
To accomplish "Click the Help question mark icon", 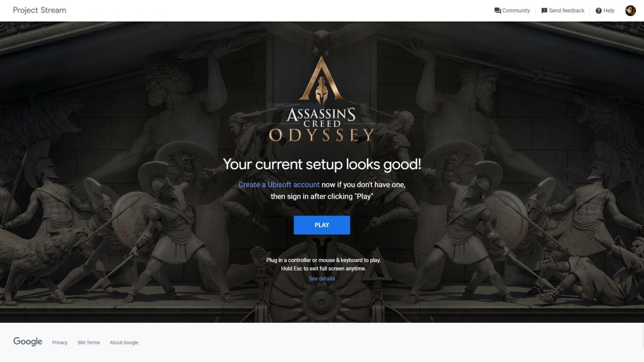I will (x=598, y=11).
